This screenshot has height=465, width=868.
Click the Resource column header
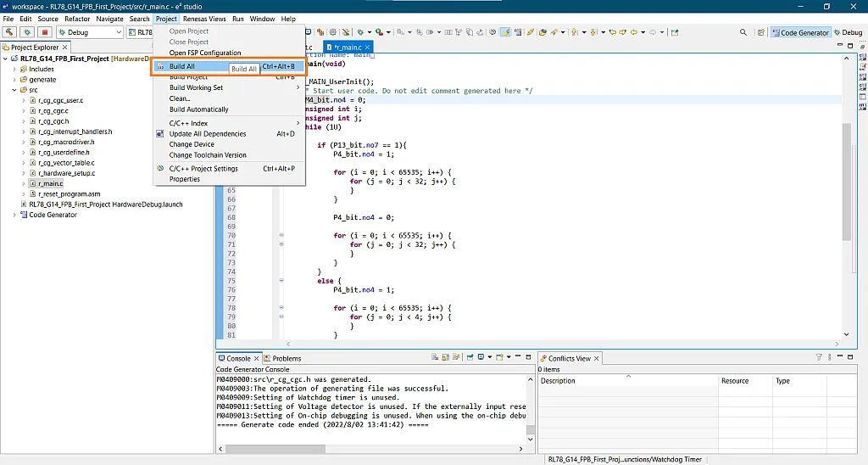(x=745, y=381)
